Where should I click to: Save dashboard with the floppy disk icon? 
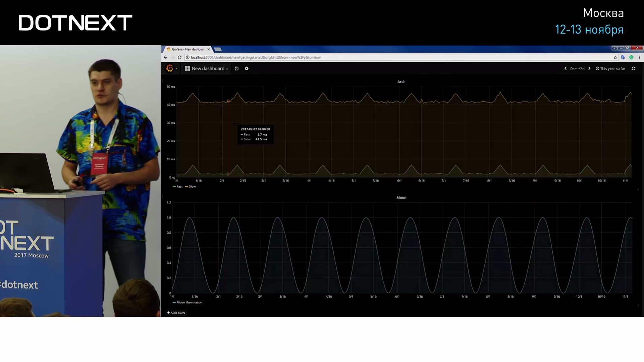(236, 68)
